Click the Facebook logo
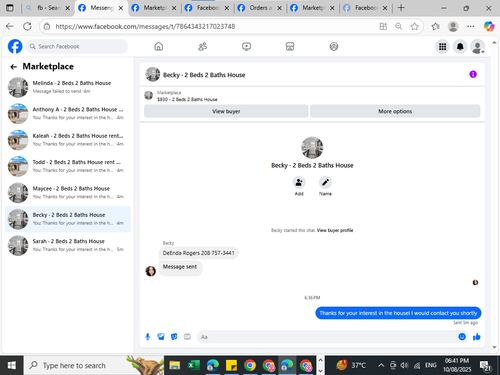The width and height of the screenshot is (500, 375). (x=15, y=46)
